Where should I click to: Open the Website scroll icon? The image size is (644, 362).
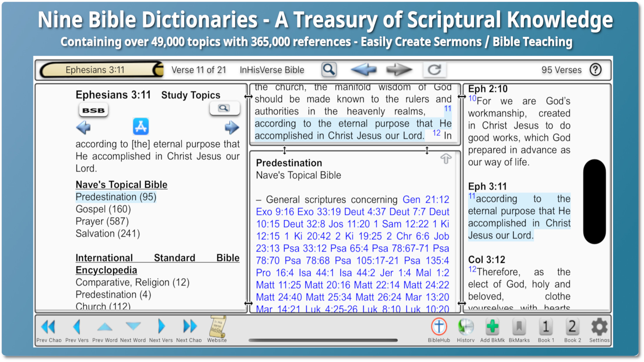pos(217,329)
